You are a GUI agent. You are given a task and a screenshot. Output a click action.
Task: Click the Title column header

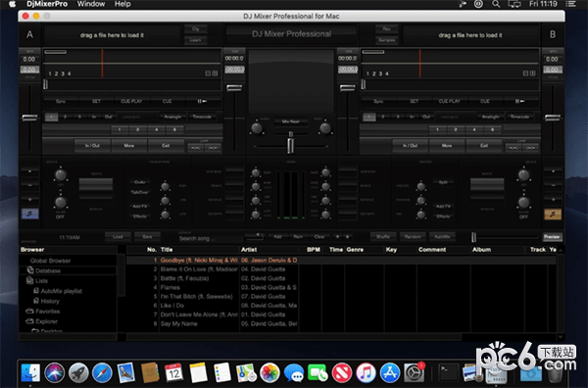click(167, 250)
